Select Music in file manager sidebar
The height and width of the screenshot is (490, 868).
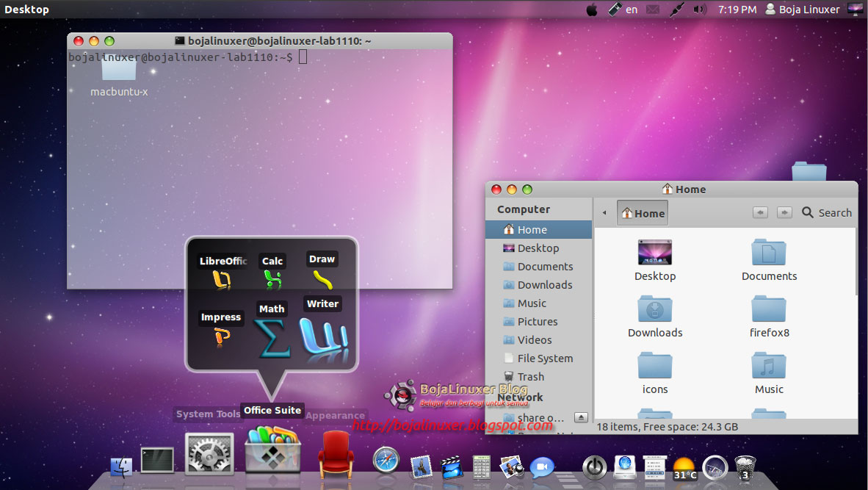(x=538, y=303)
